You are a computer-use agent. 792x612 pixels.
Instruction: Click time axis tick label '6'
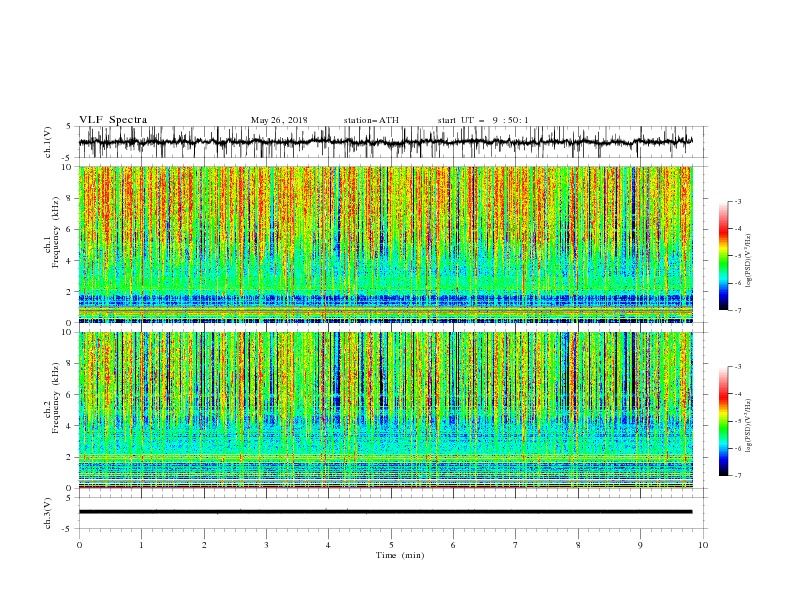(453, 545)
